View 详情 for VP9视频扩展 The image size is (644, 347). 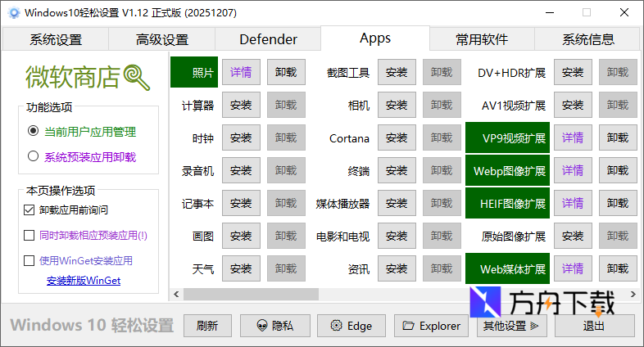pos(573,137)
